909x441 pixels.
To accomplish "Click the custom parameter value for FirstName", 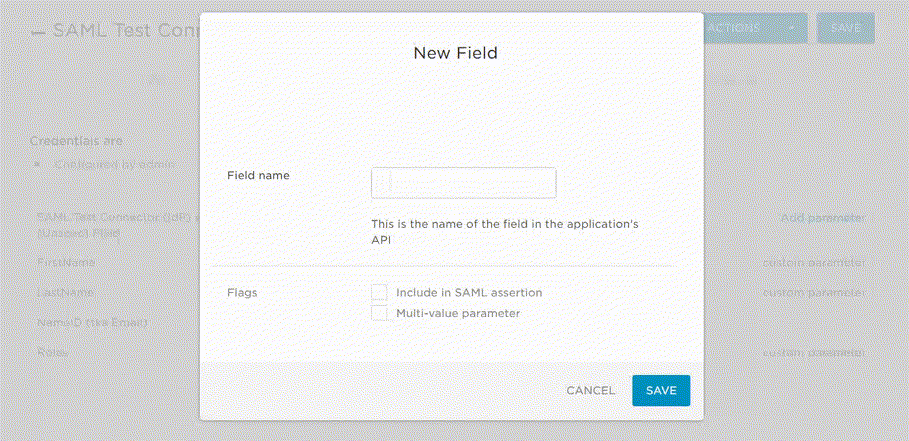I will click(x=814, y=262).
